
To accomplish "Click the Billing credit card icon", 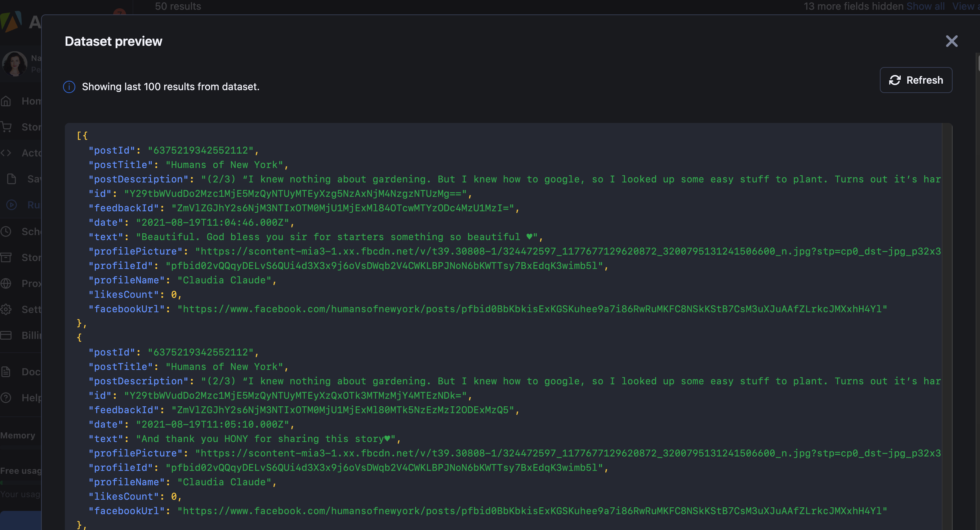I will pyautogui.click(x=6, y=335).
